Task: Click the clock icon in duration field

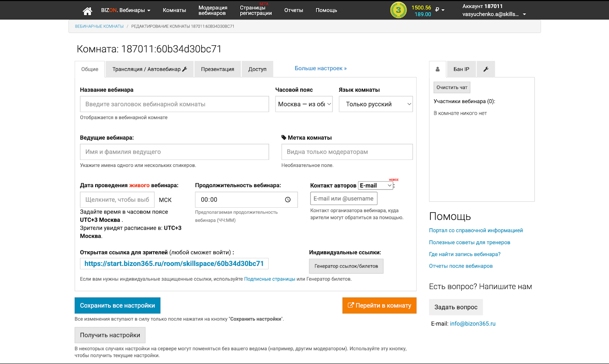Action: pyautogui.click(x=288, y=200)
